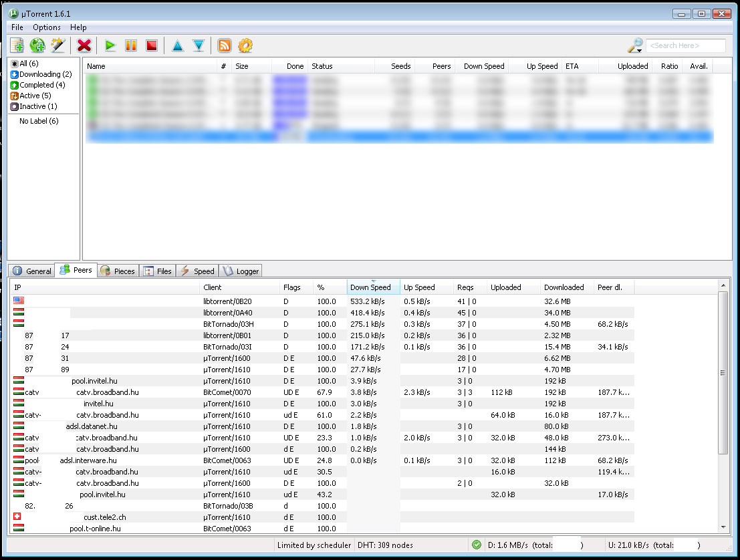Viewport: 740px width, 560px height.
Task: Click Add Torrent from URL globe icon
Action: click(x=37, y=45)
